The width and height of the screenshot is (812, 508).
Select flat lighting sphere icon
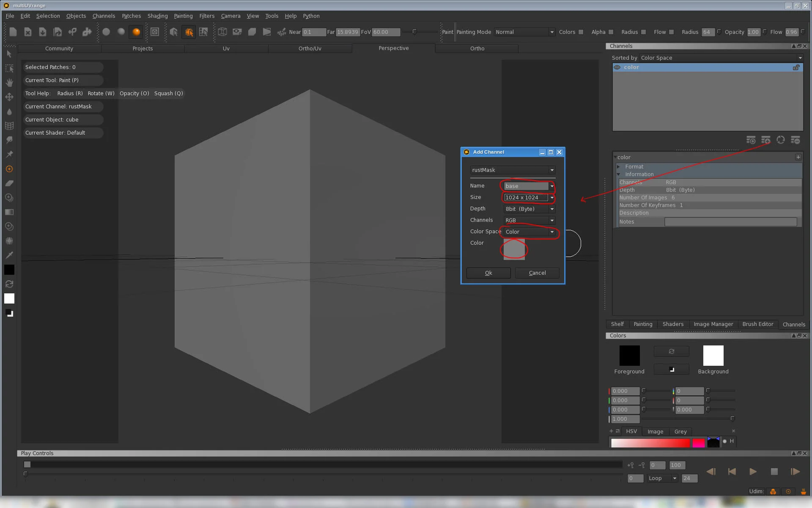pyautogui.click(x=106, y=32)
